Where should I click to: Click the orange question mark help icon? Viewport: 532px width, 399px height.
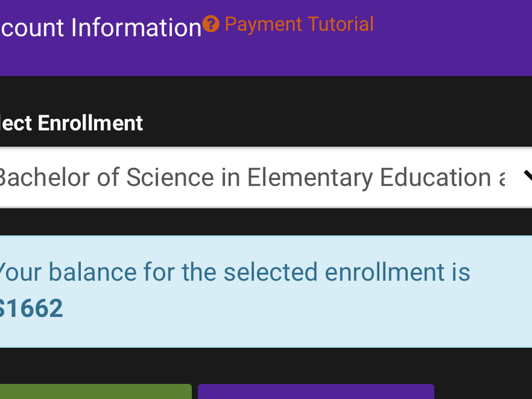coord(211,24)
